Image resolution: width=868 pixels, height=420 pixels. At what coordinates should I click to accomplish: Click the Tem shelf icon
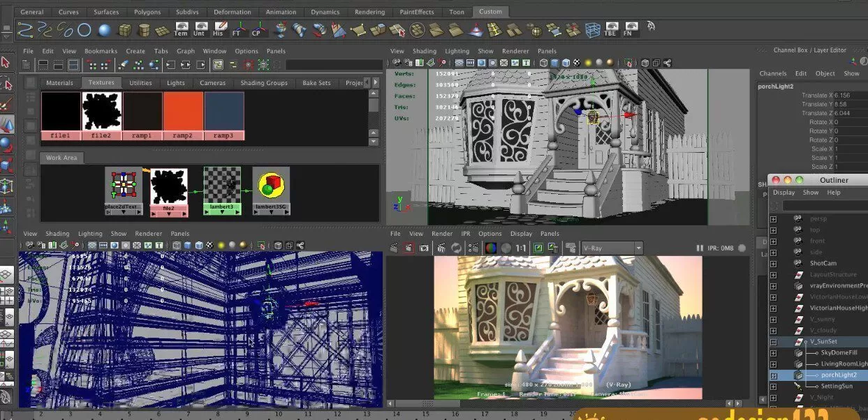pos(182,31)
